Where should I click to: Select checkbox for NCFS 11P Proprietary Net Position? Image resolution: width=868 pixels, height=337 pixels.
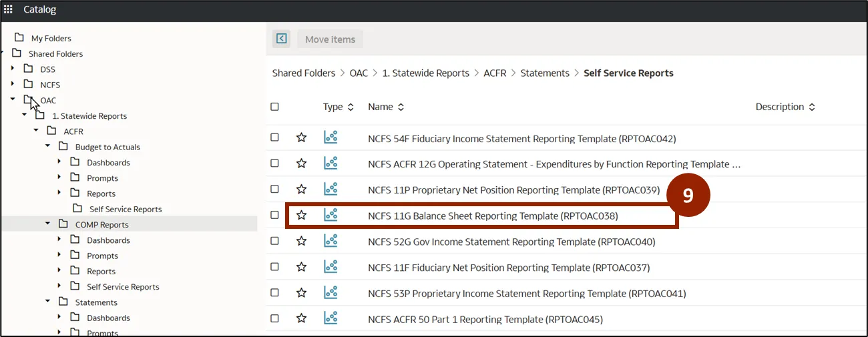[274, 190]
